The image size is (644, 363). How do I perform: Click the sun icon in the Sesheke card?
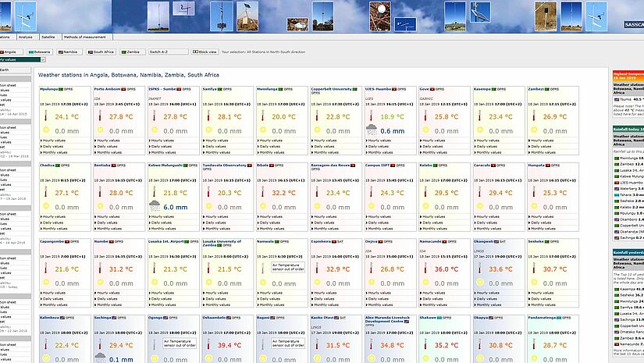click(534, 282)
